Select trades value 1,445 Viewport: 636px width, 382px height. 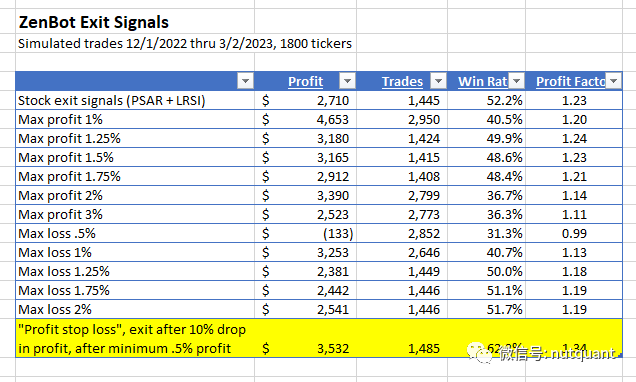424,101
